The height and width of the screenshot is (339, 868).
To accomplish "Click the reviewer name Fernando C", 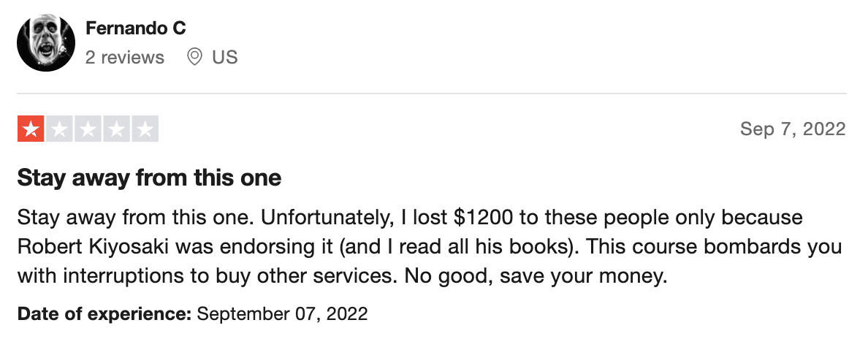I will (136, 28).
